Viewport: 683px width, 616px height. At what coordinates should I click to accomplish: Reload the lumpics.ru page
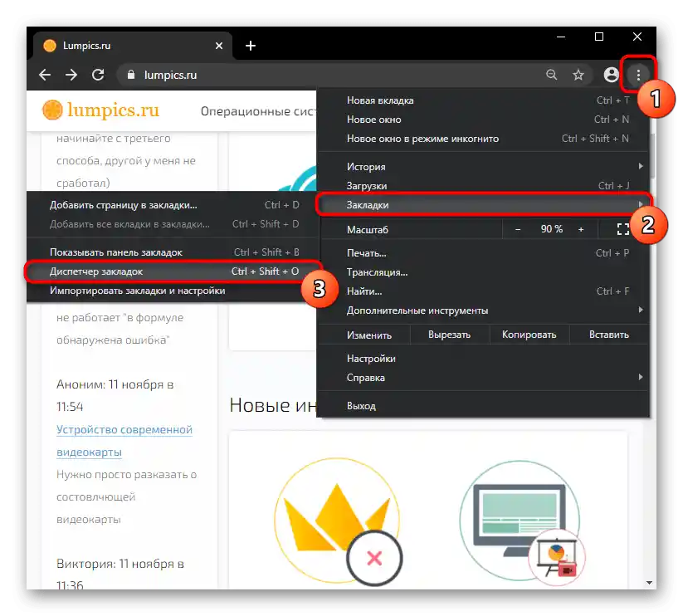point(98,75)
